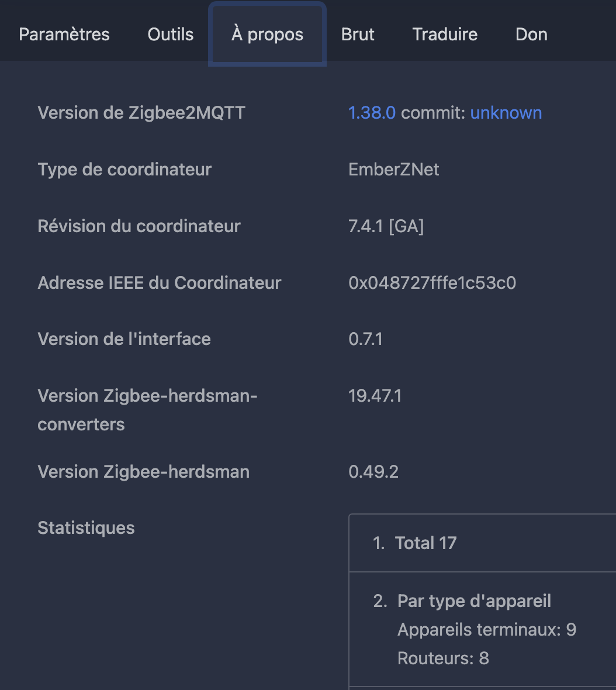This screenshot has width=616, height=690.
Task: Click the Révision du coordinateur label
Action: pos(139,226)
